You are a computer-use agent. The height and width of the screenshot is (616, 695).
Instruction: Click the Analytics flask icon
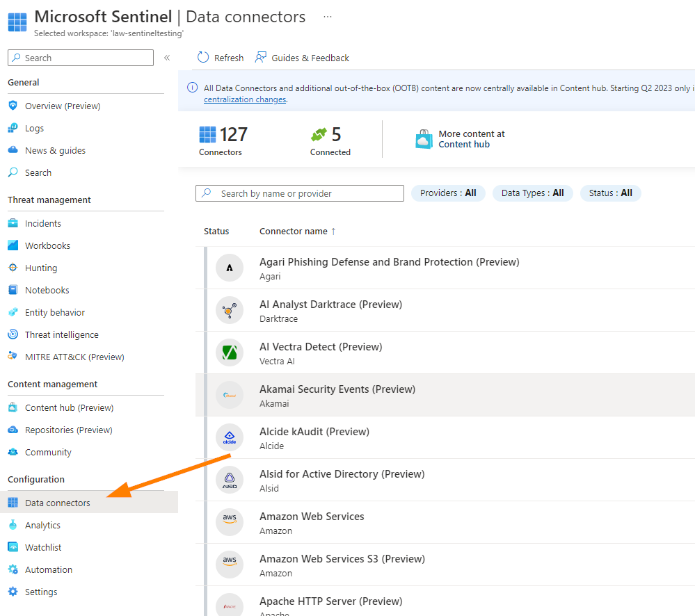point(13,525)
